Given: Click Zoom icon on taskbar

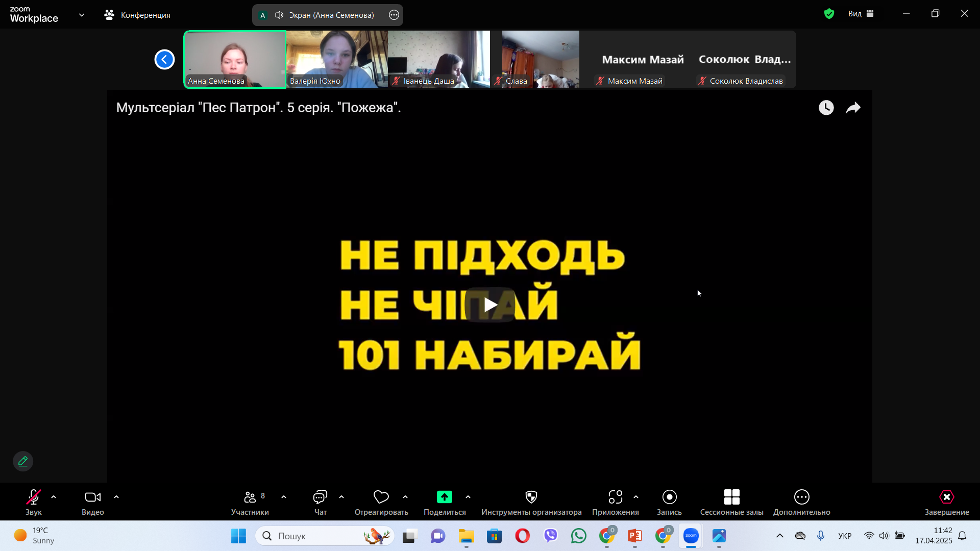Looking at the screenshot, I should (691, 536).
